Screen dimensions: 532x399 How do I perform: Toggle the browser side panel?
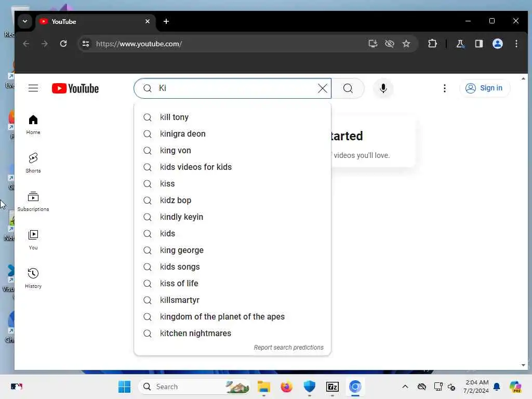point(478,44)
